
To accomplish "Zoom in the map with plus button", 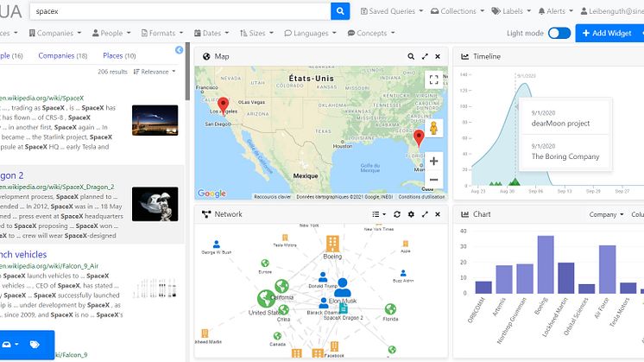I will click(432, 162).
